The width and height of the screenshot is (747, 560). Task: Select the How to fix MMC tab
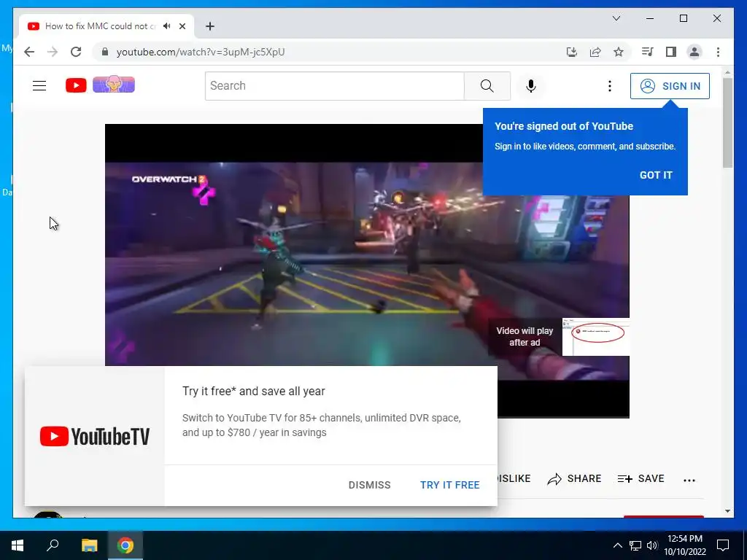click(x=107, y=26)
